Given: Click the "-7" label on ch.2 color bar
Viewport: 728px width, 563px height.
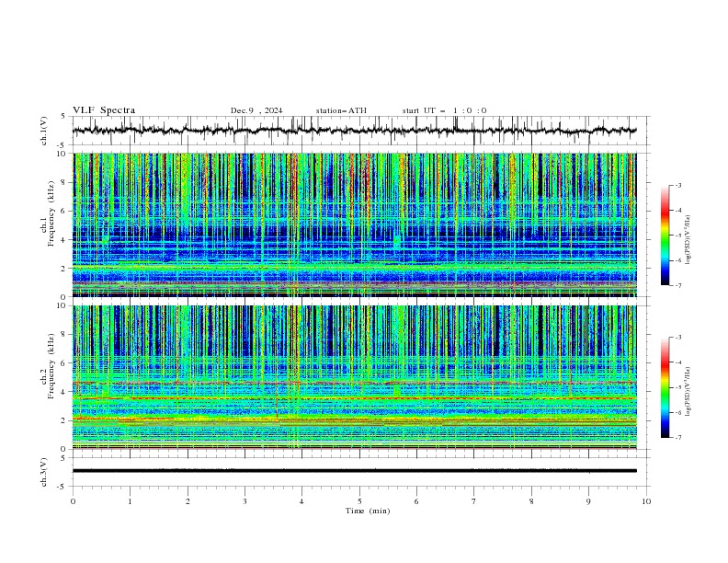Looking at the screenshot, I should pos(678,438).
